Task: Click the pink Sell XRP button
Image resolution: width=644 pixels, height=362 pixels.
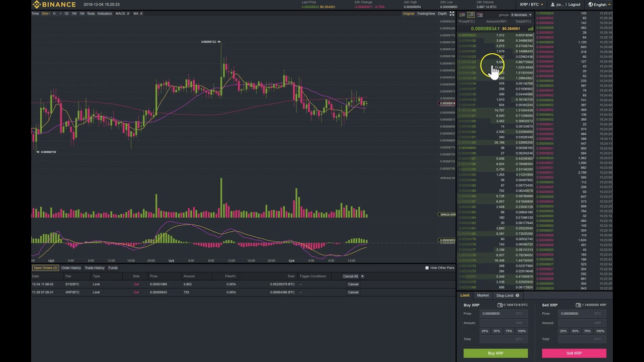Action: coord(574,353)
